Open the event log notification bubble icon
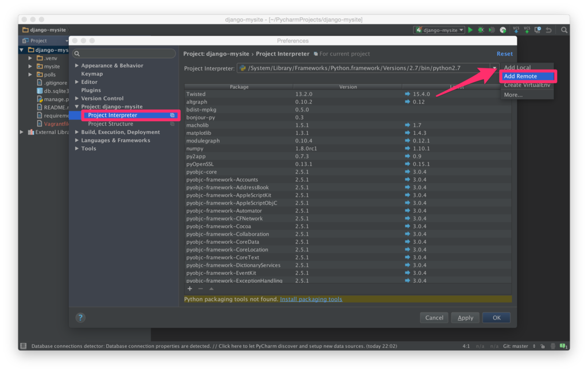 click(563, 346)
